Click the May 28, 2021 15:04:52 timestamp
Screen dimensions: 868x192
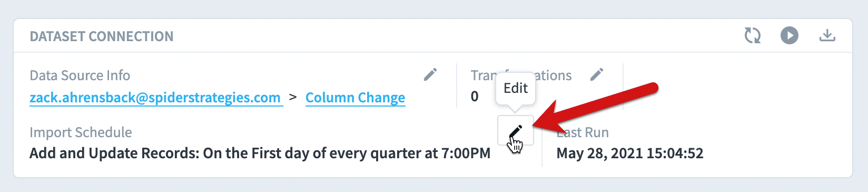pyautogui.click(x=630, y=153)
